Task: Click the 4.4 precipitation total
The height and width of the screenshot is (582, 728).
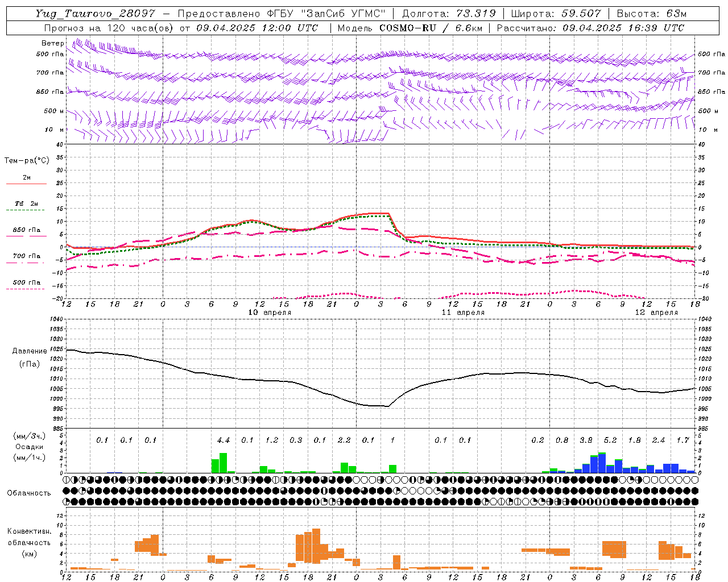Action: 224,440
